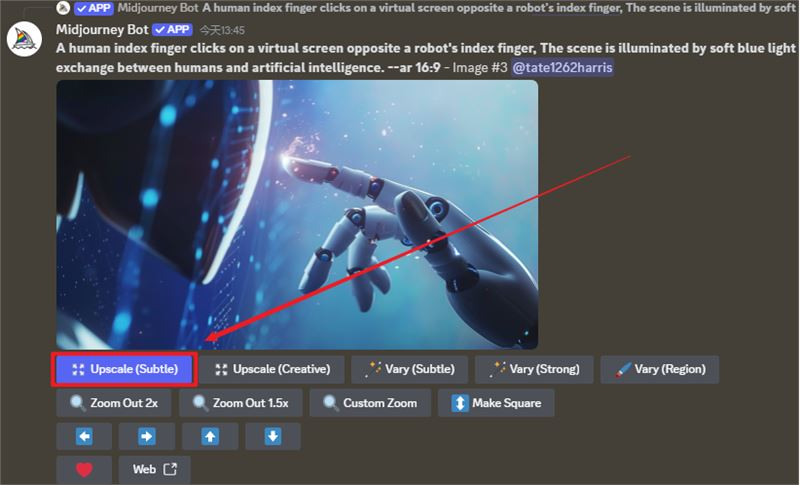Pan image right with right arrow
800x485 pixels.
(x=146, y=436)
